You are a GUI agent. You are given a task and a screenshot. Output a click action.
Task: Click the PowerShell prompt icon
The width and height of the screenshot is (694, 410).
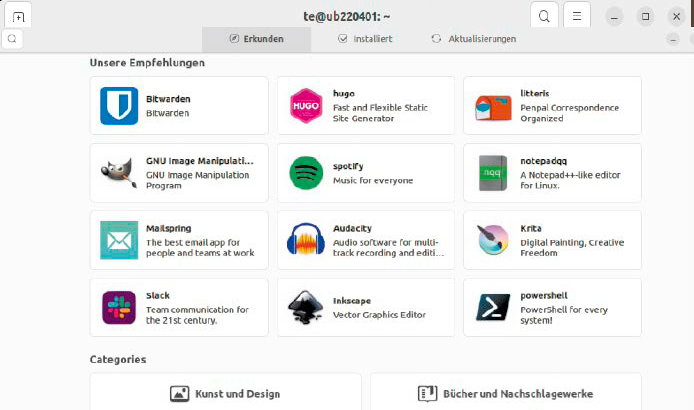pyautogui.click(x=493, y=307)
